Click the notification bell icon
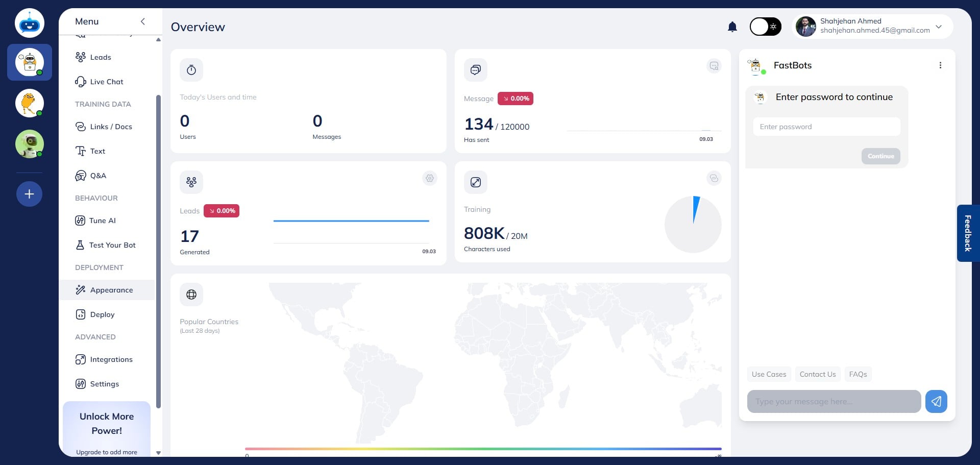 coord(732,27)
